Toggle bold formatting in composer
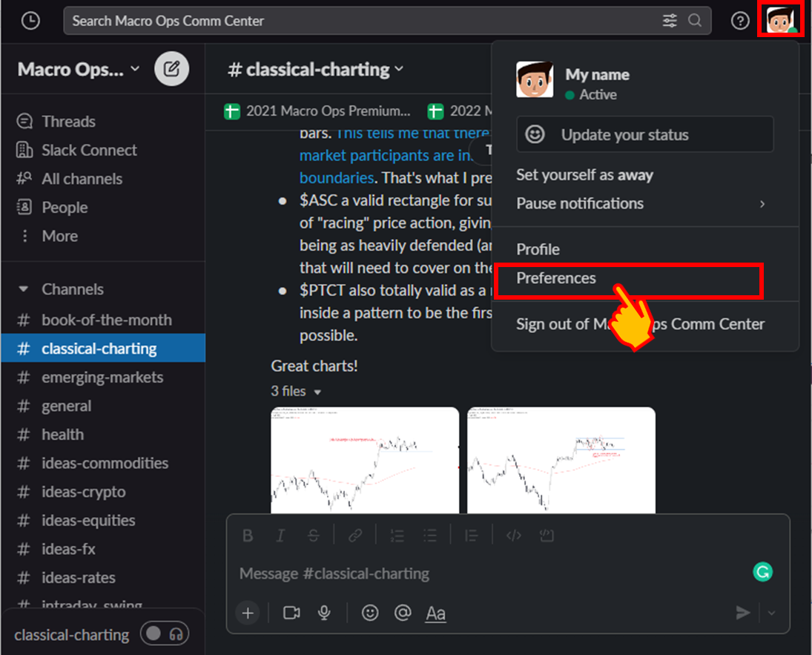The width and height of the screenshot is (812, 655). click(x=248, y=536)
